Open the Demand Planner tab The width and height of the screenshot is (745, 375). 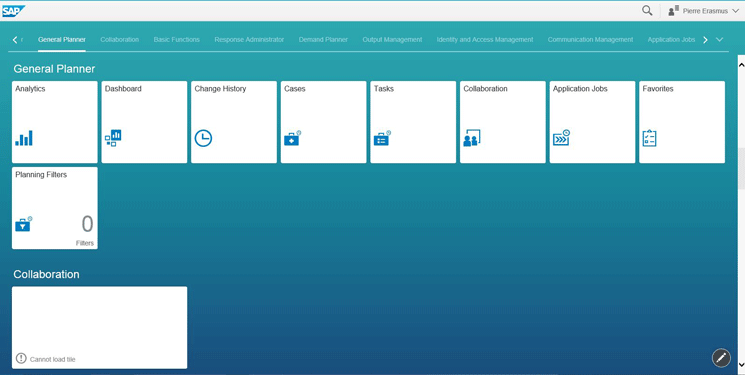[x=323, y=39]
